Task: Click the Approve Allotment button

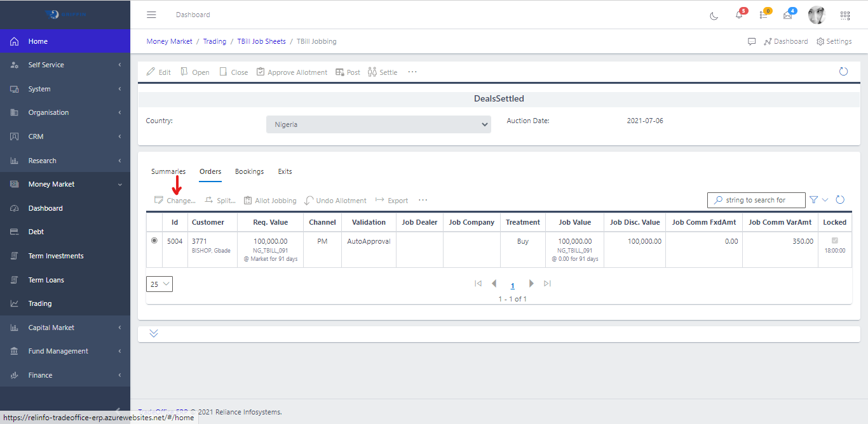Action: (x=292, y=72)
